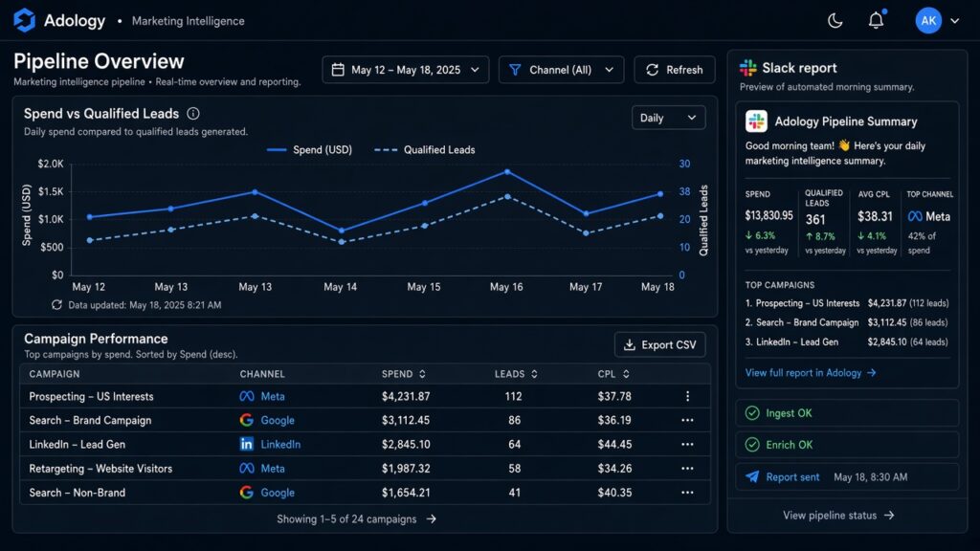Click the $3,112.45 spend cell
Image resolution: width=980 pixels, height=551 pixels.
click(x=406, y=420)
